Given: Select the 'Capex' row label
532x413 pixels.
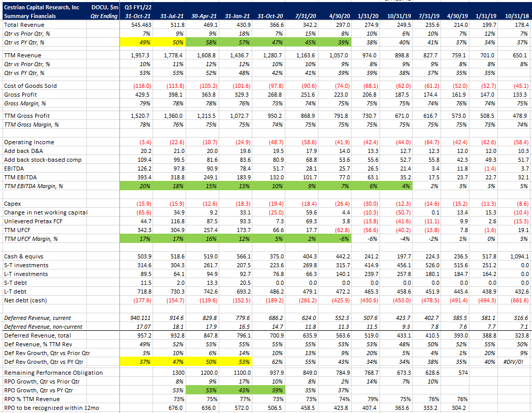Looking at the screenshot, I should pos(12,204).
